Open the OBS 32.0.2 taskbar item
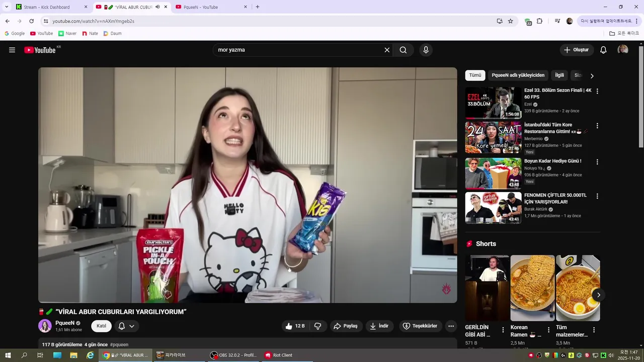Image resolution: width=644 pixels, height=362 pixels. coord(233,355)
